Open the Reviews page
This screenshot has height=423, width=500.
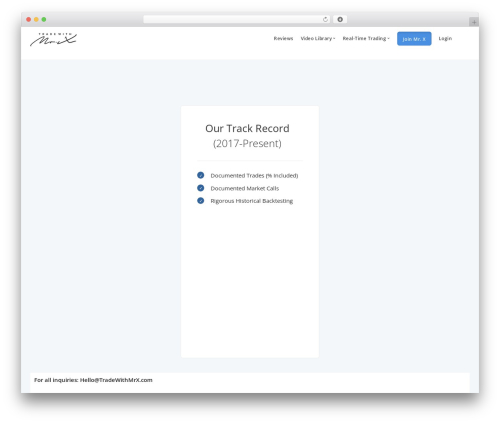point(283,39)
